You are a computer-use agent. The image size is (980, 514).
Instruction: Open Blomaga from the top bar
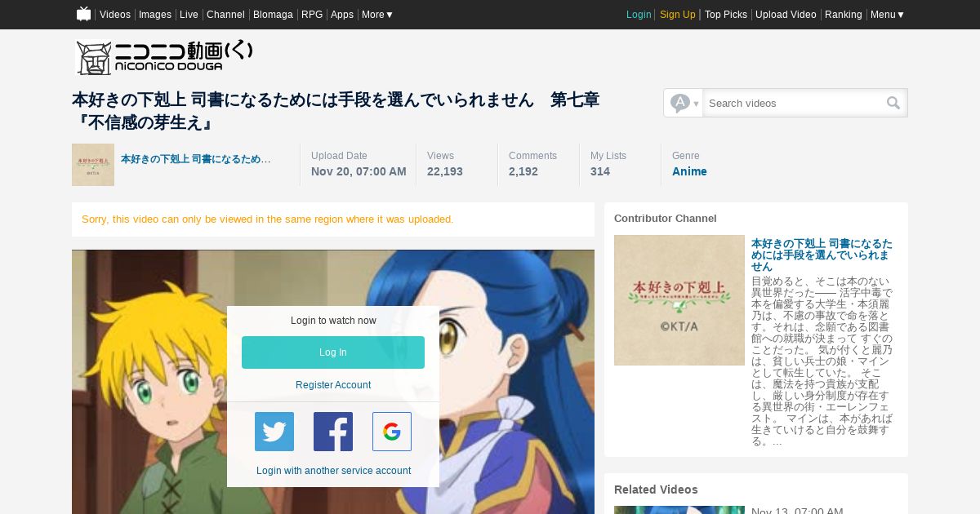(273, 15)
